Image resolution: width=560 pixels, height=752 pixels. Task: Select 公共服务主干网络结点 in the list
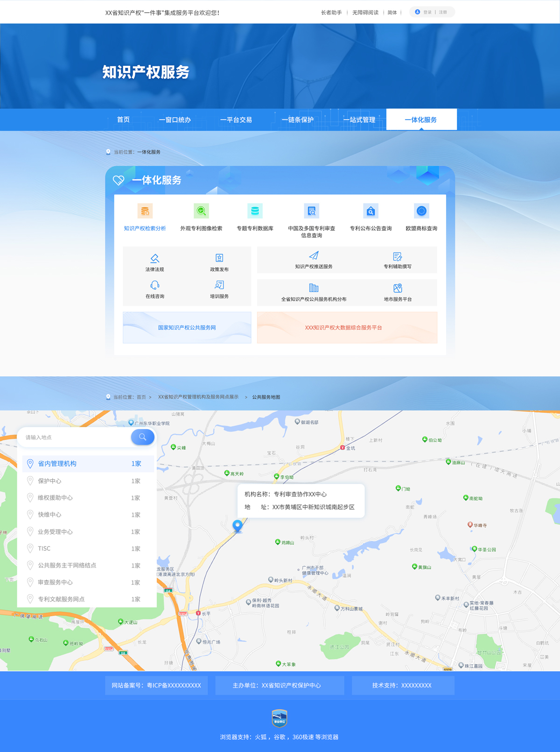(88, 565)
